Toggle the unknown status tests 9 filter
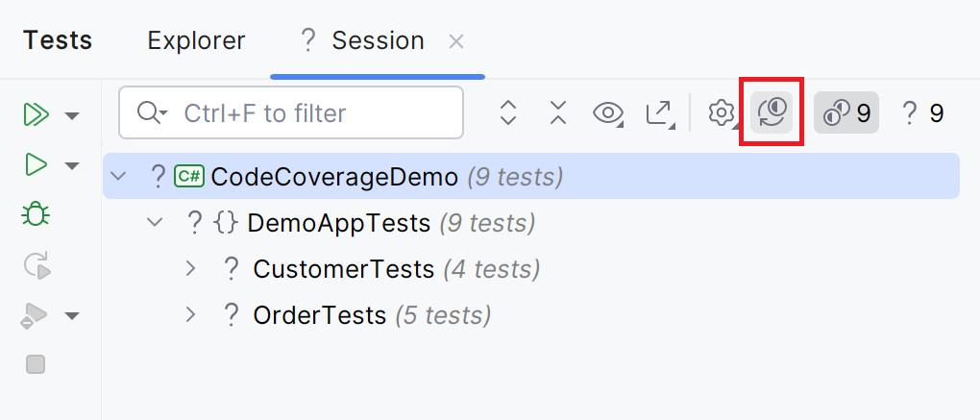The height and width of the screenshot is (420, 980). point(922,113)
